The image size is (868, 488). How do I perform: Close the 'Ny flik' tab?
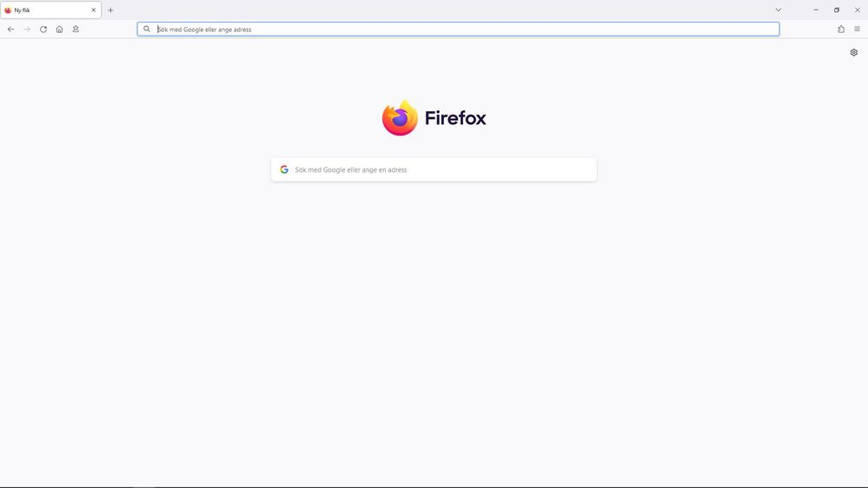(x=94, y=10)
